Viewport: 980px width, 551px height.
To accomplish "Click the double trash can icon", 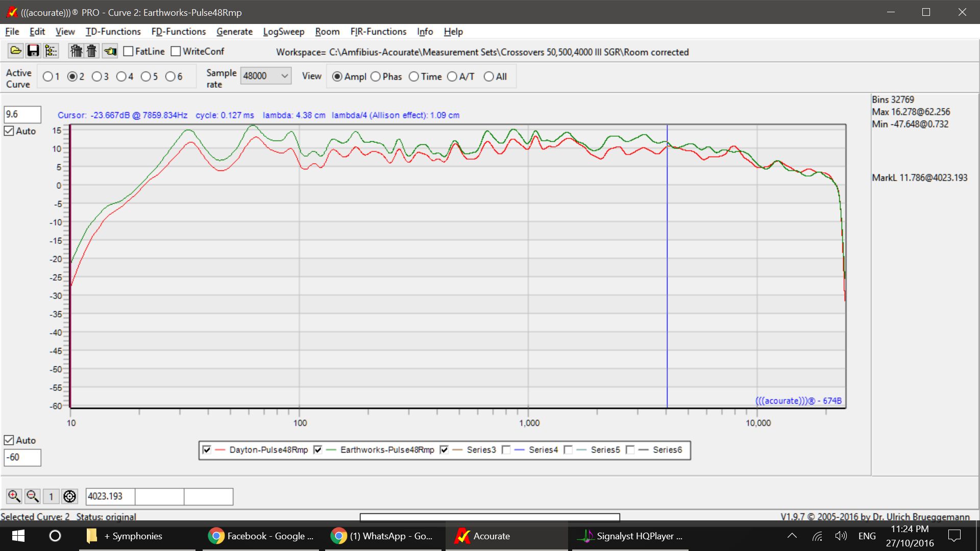I will coord(76,51).
